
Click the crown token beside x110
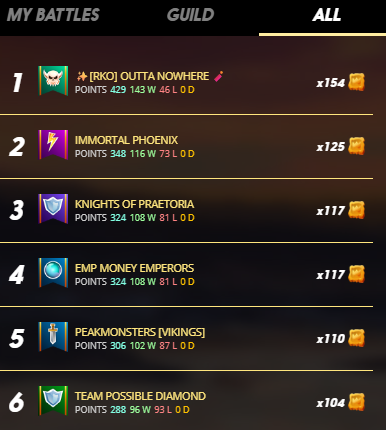[356, 338]
